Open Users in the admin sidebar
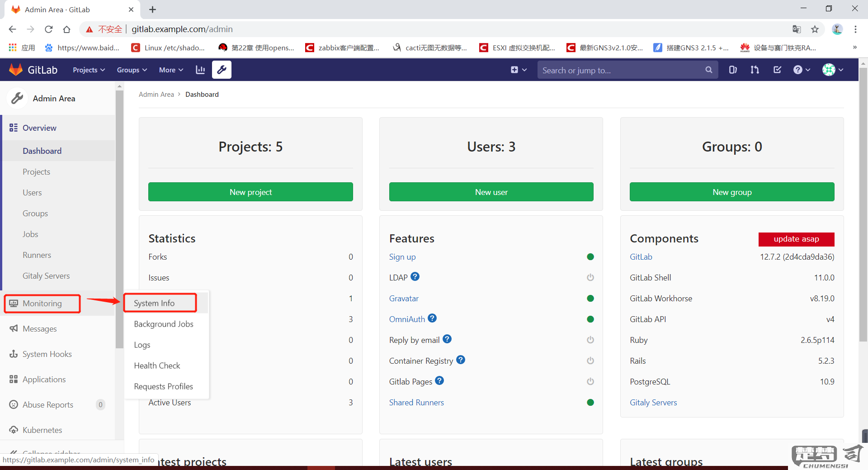 pos(32,193)
